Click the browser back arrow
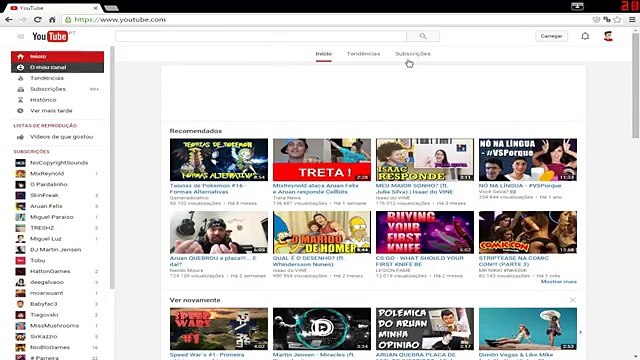Image resolution: width=640 pixels, height=360 pixels. 9,19
